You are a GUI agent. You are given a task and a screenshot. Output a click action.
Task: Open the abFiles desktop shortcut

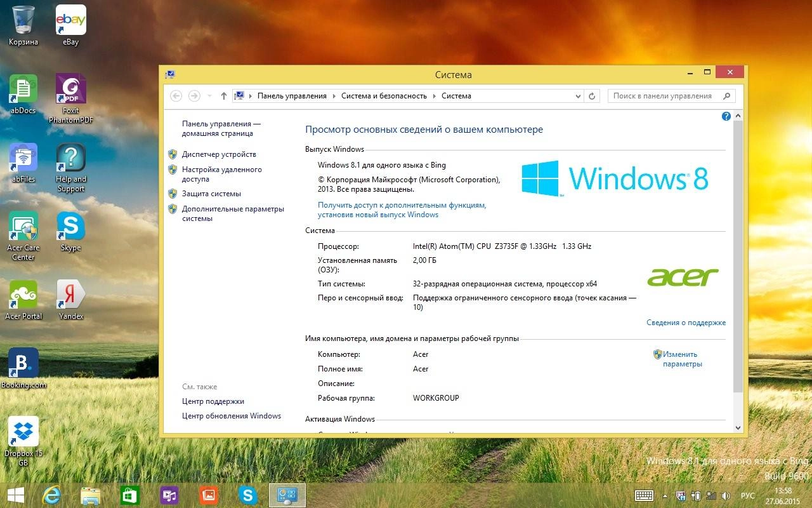[x=23, y=163]
